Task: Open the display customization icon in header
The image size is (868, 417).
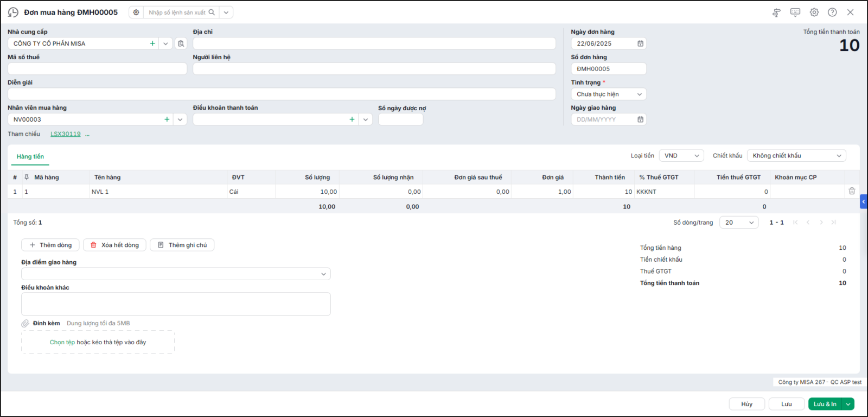Action: [x=776, y=12]
